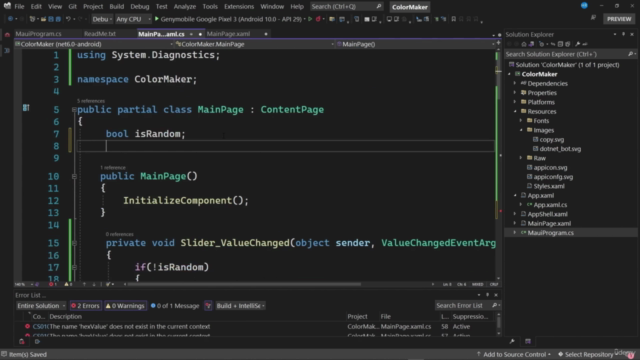Click the magnifier in Solution Explorer search box

(x=630, y=54)
